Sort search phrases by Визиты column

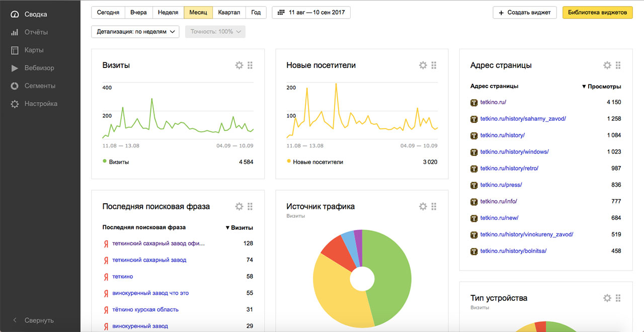point(239,228)
